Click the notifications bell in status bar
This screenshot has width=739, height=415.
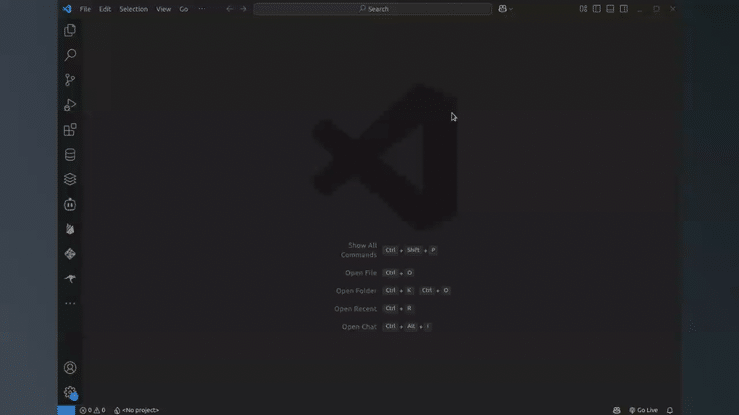tap(670, 410)
